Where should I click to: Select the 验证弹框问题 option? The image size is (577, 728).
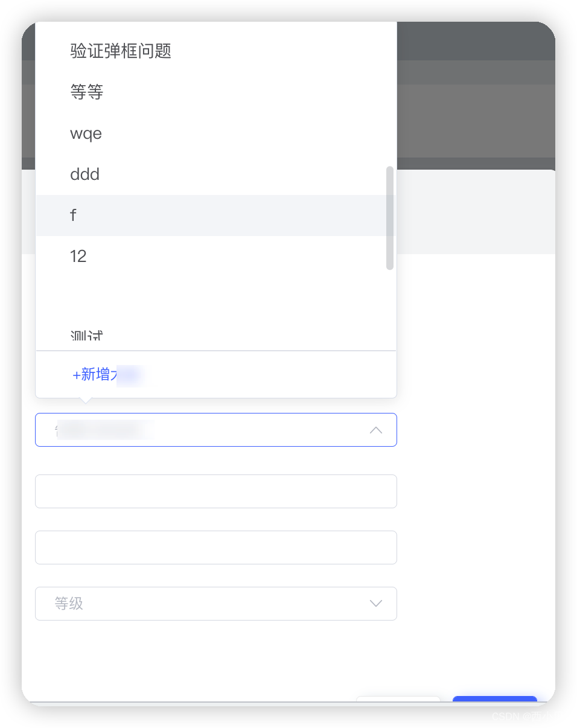point(216,51)
